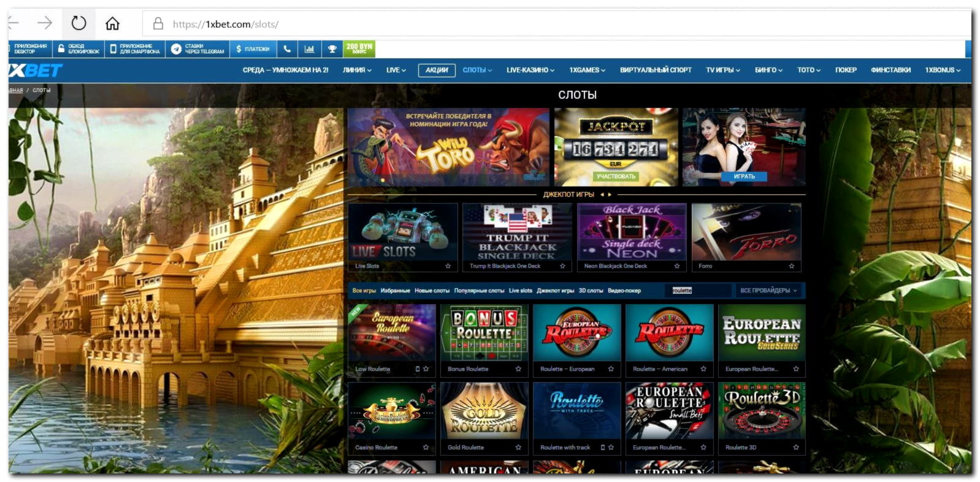Open Telegram betting via the paper-plane icon
980x482 pixels.
177,49
